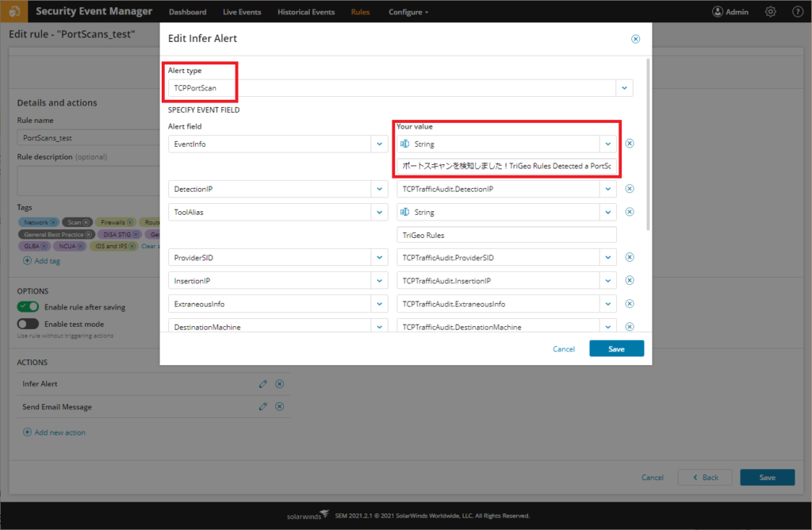
Task: Switch to the Rules tab
Action: point(361,12)
